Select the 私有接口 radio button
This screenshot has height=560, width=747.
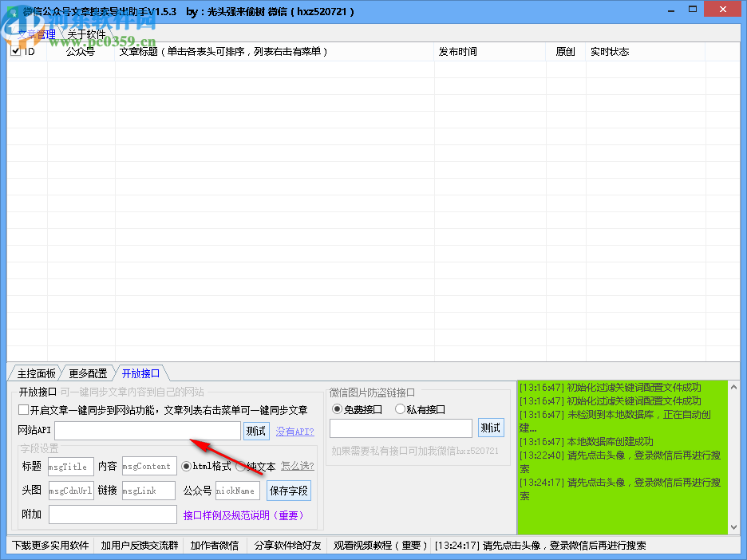point(399,409)
